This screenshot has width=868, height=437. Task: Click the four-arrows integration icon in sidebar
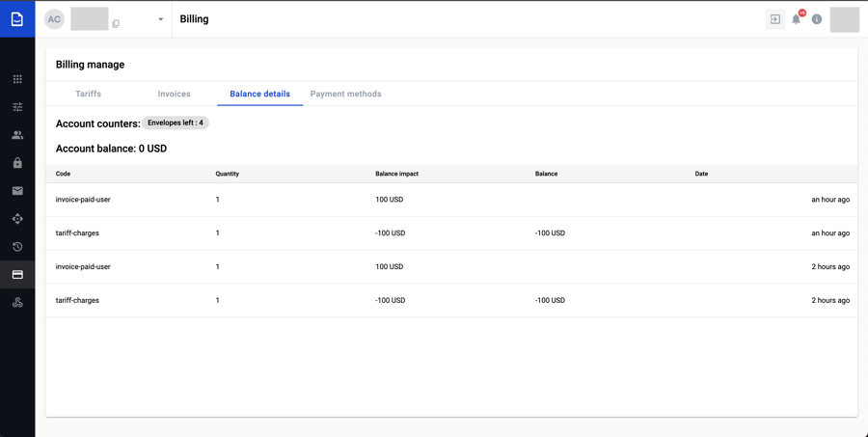pyautogui.click(x=17, y=219)
